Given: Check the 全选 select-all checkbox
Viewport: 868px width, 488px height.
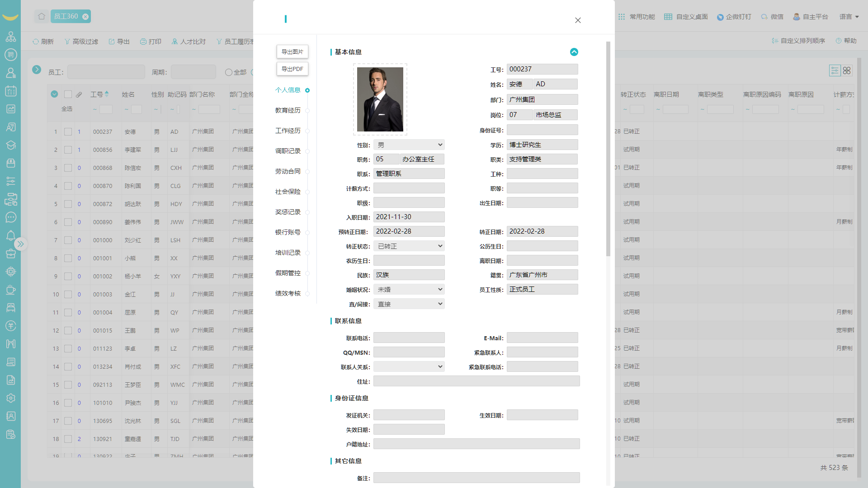Looking at the screenshot, I should (x=68, y=94).
